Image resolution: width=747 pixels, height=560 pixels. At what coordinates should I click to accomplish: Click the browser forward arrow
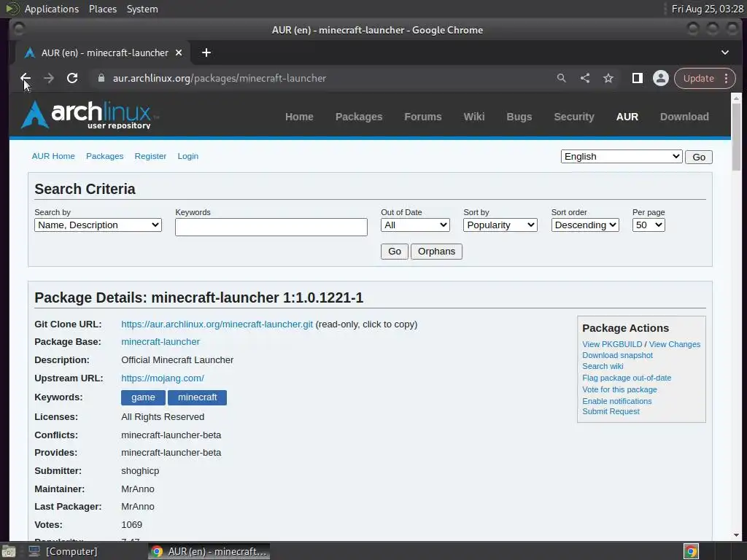(x=49, y=78)
